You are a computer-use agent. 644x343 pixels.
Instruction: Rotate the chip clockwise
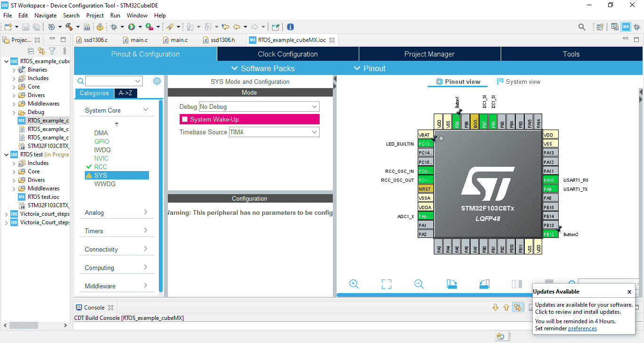[452, 284]
